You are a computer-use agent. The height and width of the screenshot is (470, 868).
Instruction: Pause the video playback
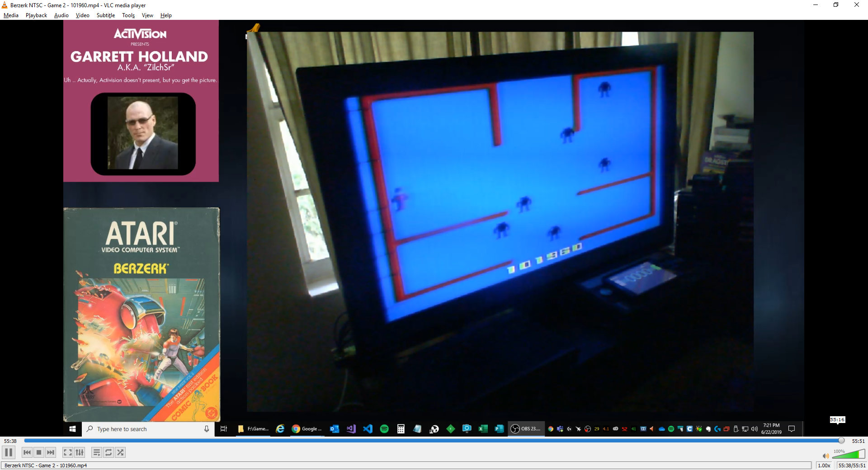(9, 452)
